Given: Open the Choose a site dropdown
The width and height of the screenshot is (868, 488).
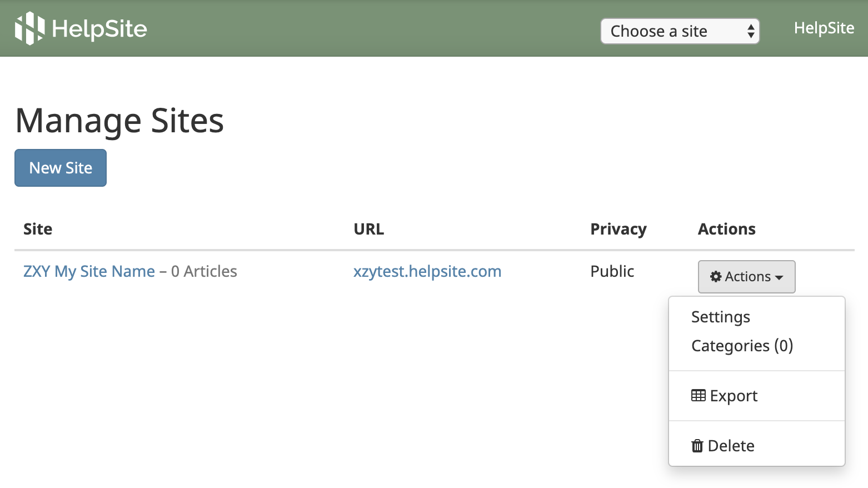Looking at the screenshot, I should 680,31.
